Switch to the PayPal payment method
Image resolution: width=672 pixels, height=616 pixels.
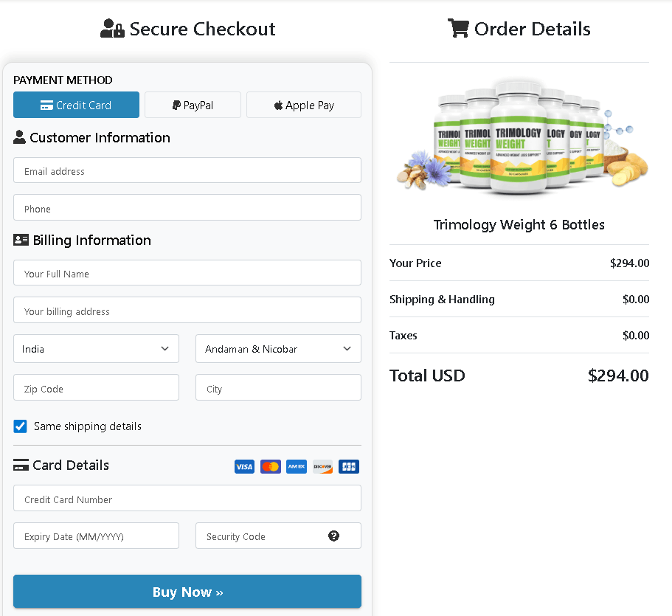click(x=193, y=105)
